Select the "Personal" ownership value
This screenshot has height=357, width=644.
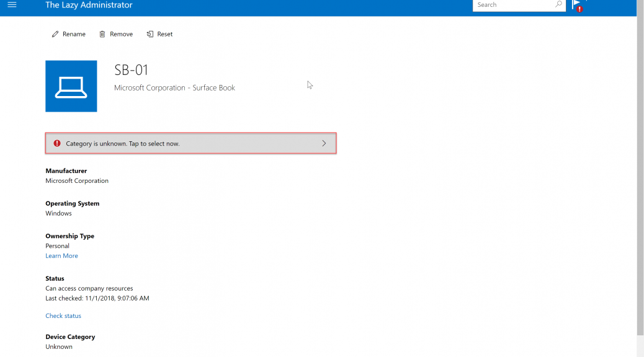[57, 246]
